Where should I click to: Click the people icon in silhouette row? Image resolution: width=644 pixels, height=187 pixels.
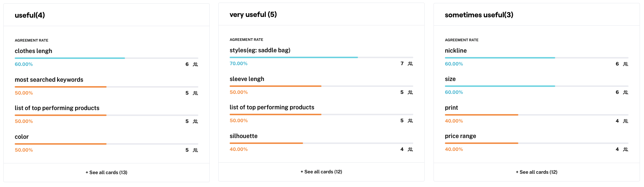pyautogui.click(x=410, y=149)
